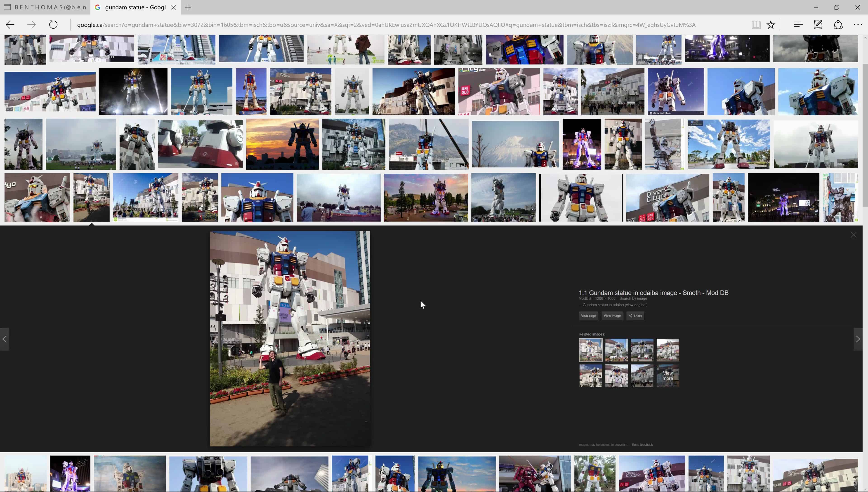Open the Search by image link

coord(633,298)
